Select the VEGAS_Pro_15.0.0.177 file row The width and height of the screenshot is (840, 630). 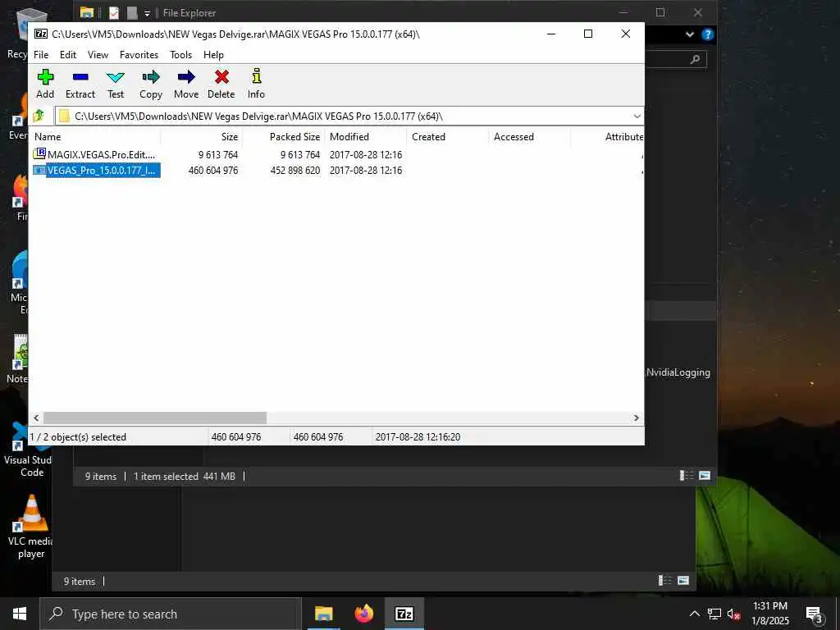tap(337, 170)
